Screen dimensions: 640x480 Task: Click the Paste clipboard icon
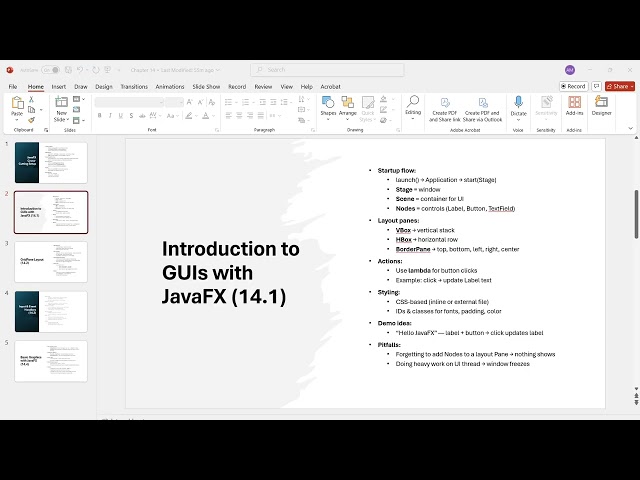click(17, 102)
